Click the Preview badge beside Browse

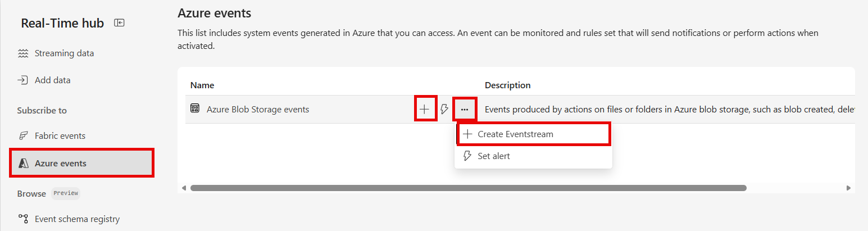tap(66, 193)
